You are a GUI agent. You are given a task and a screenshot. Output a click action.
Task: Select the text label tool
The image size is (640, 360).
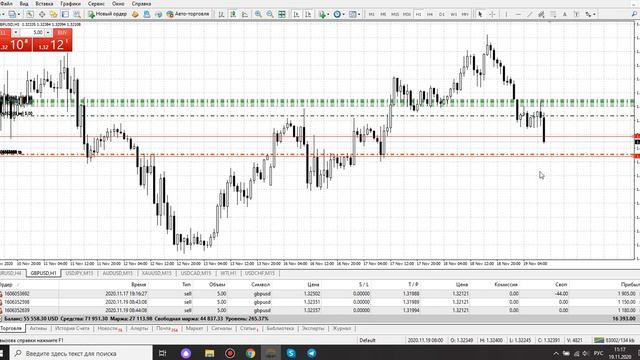coord(576,14)
